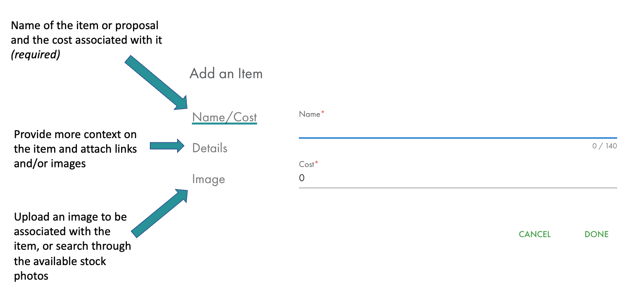Image resolution: width=644 pixels, height=300 pixels.
Task: Select the Image tab
Action: 208,179
